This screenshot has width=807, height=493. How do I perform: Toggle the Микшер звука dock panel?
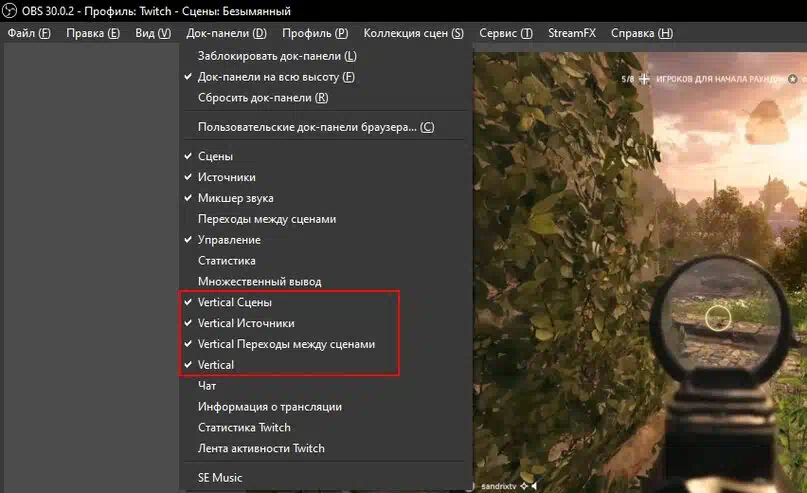click(x=325, y=198)
